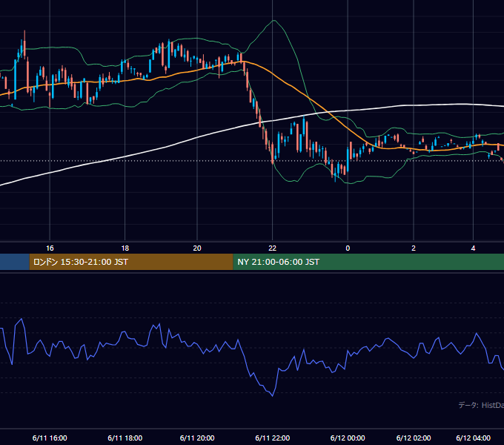The image size is (504, 445).
Task: Click the 6/11 22:00 date label
Action: point(272,438)
